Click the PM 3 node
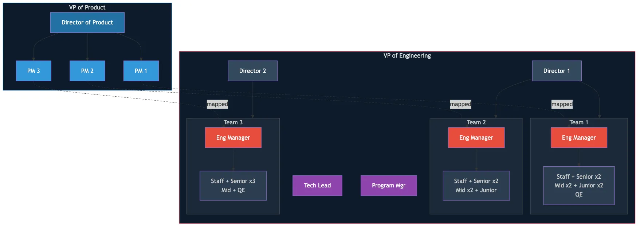Viewport: 644px width, 229px height. (x=34, y=71)
